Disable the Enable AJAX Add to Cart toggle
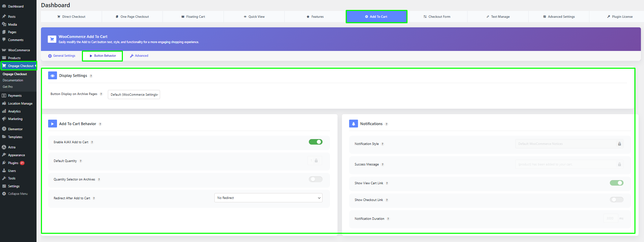The image size is (644, 242). (315, 142)
